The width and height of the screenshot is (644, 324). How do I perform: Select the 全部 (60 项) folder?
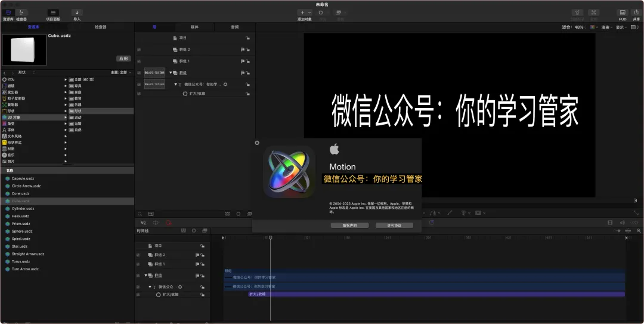pos(101,80)
